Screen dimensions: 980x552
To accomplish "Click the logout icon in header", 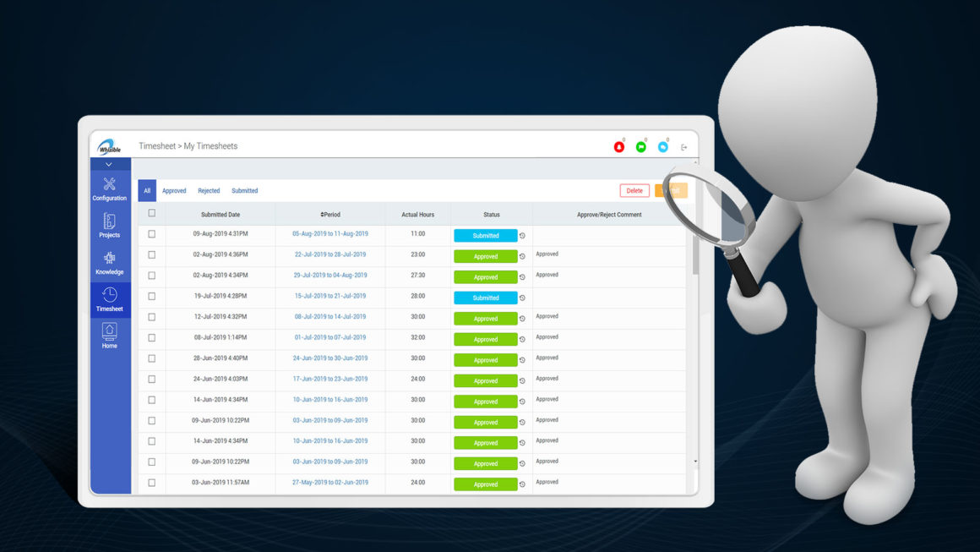I will [x=684, y=147].
